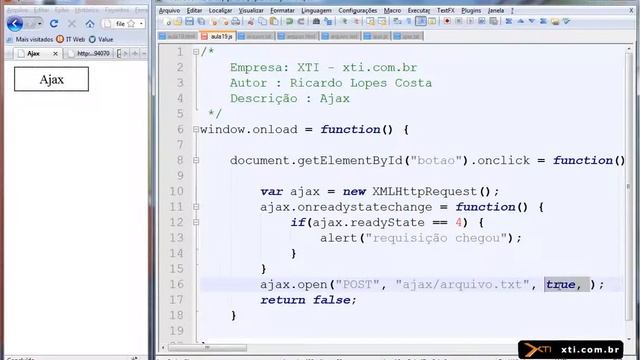640x360 pixels.
Task: Click the selected text true on line 16
Action: tap(561, 284)
